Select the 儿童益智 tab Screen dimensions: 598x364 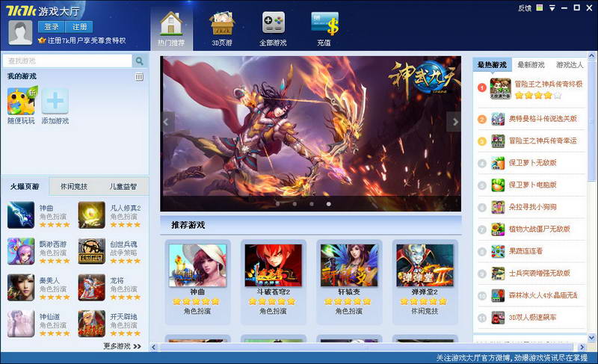click(123, 187)
